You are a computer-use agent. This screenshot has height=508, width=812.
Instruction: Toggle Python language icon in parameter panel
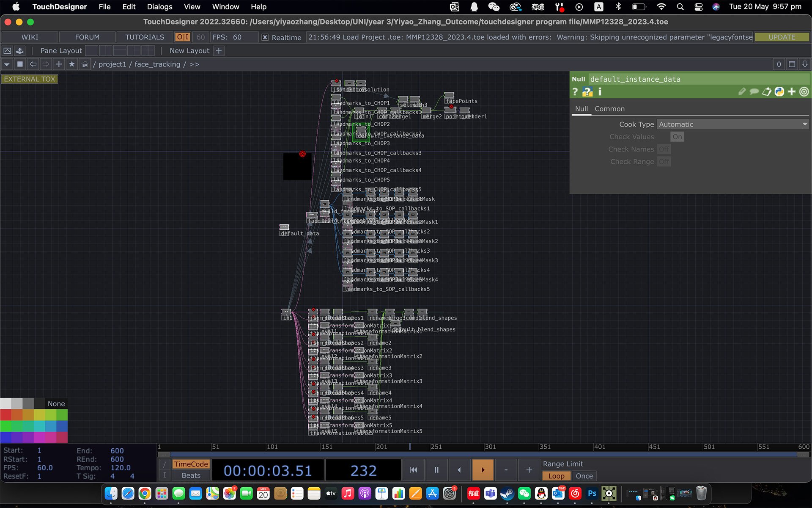point(779,91)
